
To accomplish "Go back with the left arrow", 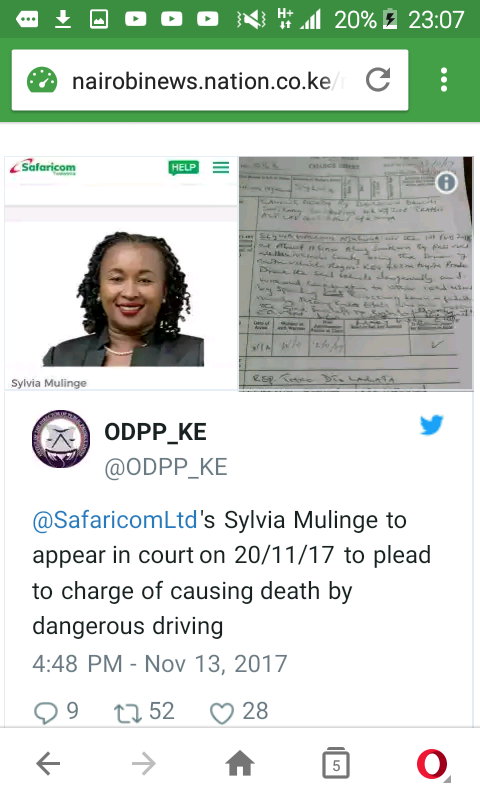I will tap(48, 764).
